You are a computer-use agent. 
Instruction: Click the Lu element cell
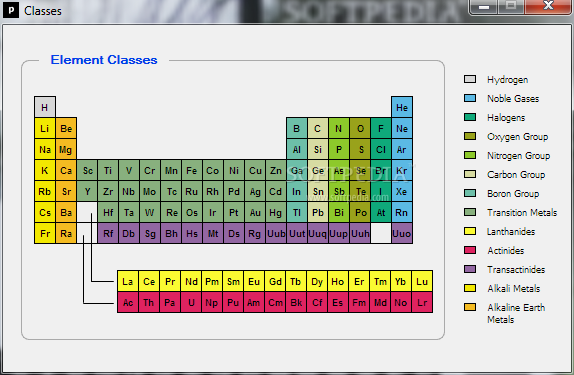(x=422, y=281)
